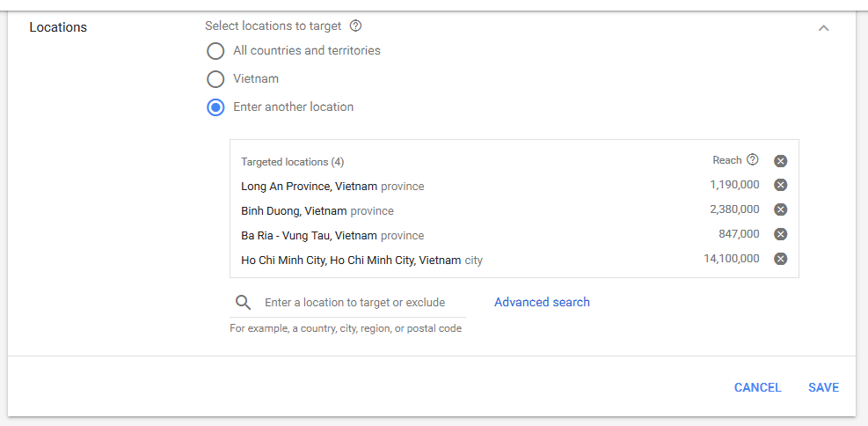Select Enter another location radio button

(215, 107)
